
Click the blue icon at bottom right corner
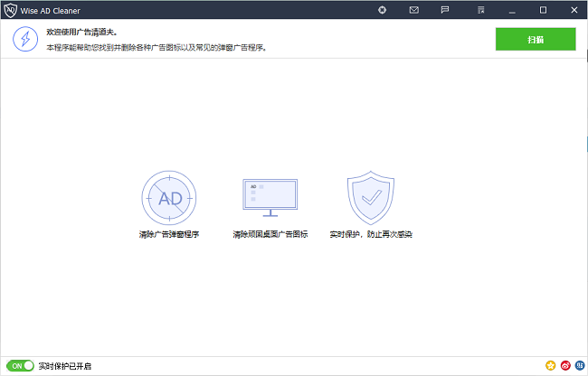(579, 366)
